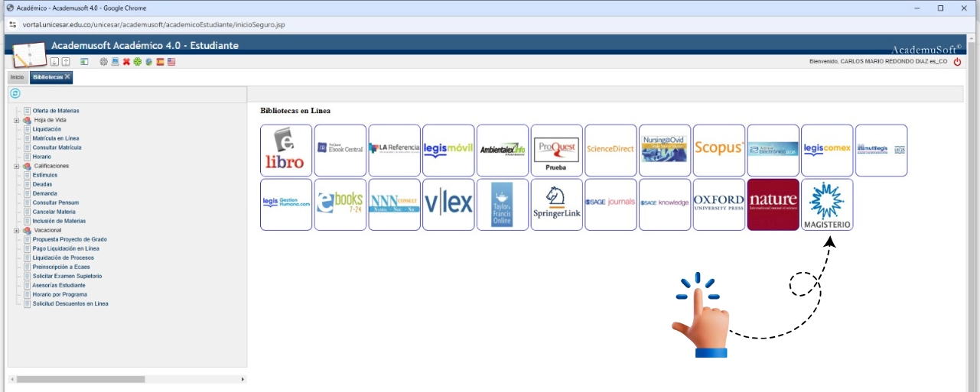980x392 pixels.
Task: Click the power logout icon
Action: click(957, 62)
